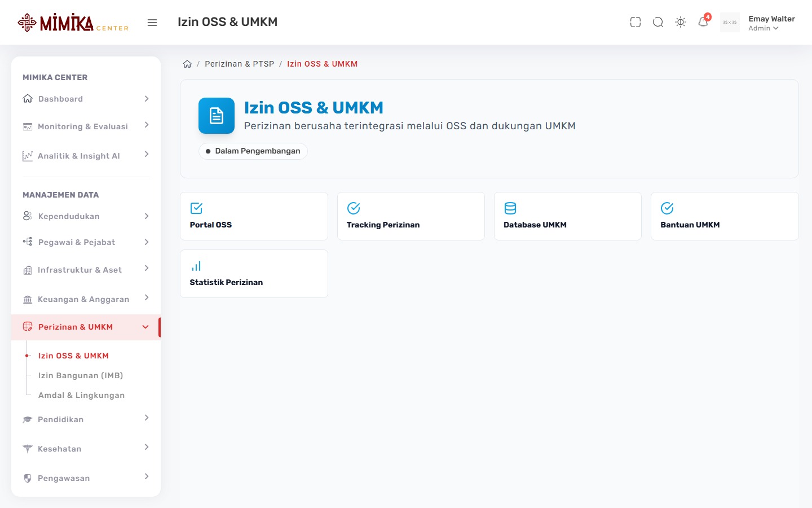Click Keuangan & Anggaran menu label
The height and width of the screenshot is (508, 812).
point(83,299)
